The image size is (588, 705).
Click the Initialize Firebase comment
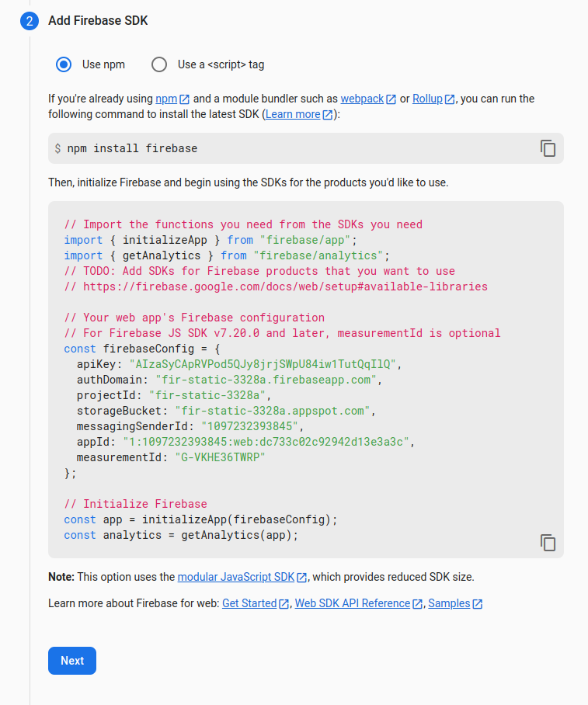tap(135, 504)
